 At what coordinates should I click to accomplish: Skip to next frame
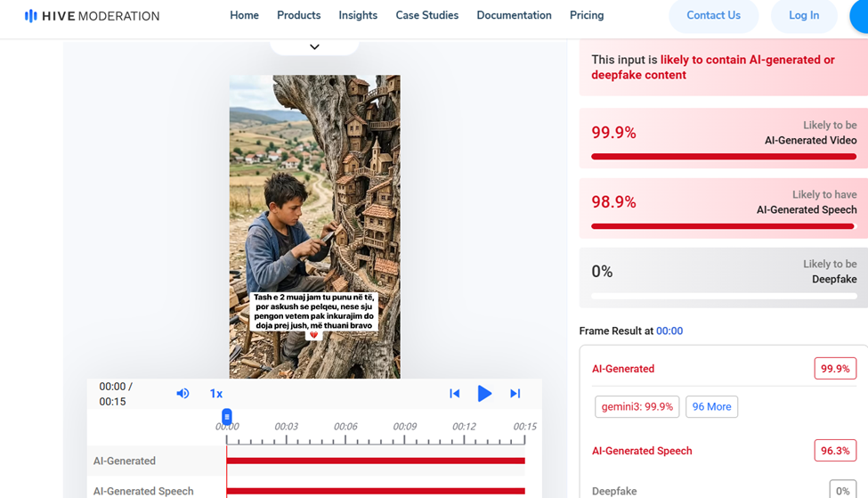tap(515, 394)
